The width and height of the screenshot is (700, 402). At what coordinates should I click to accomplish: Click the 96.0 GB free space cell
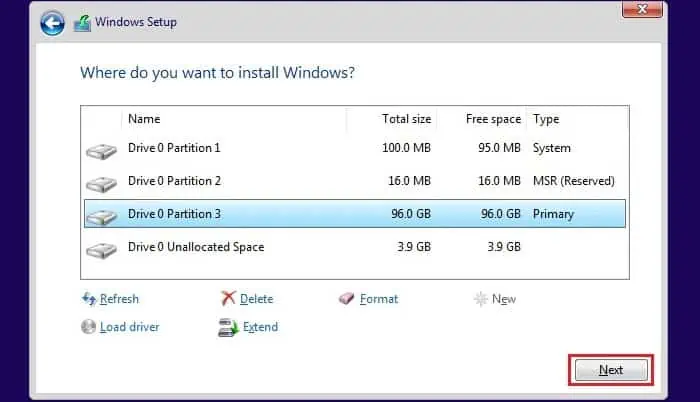501,214
